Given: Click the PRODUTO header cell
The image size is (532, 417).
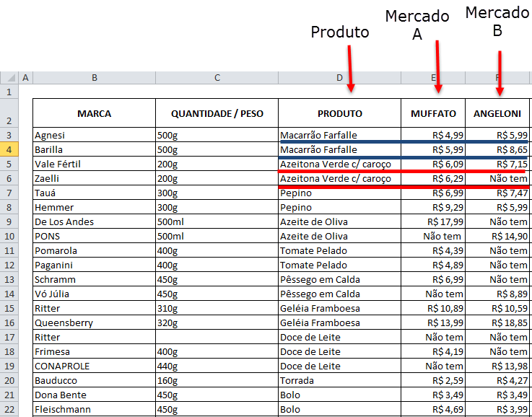Looking at the screenshot, I should [x=339, y=113].
